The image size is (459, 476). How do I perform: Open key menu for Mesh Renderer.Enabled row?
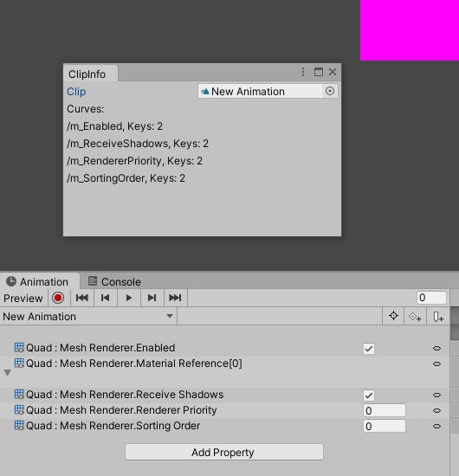(x=436, y=348)
